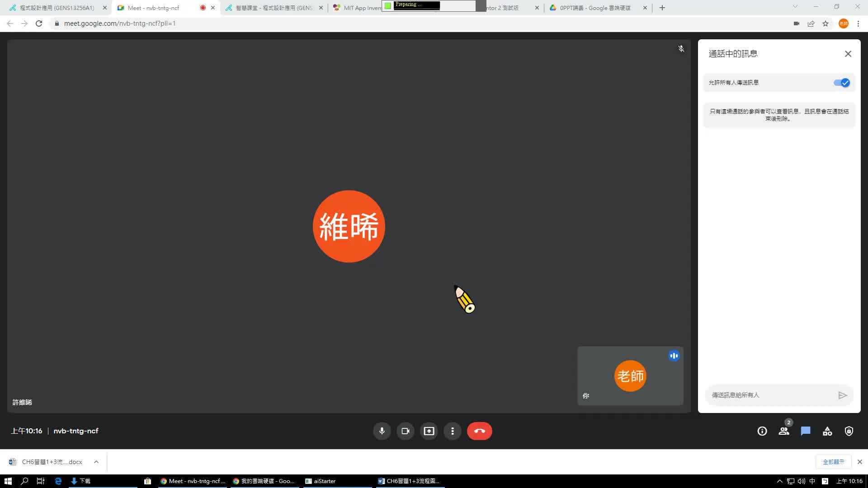Click the message input field
Viewport: 868px width, 488px height.
(x=771, y=395)
